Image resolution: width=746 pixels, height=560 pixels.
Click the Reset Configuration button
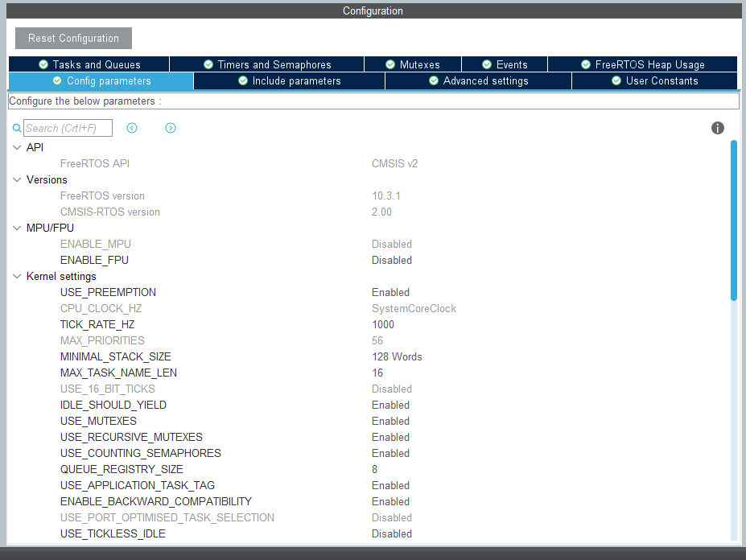click(x=72, y=38)
